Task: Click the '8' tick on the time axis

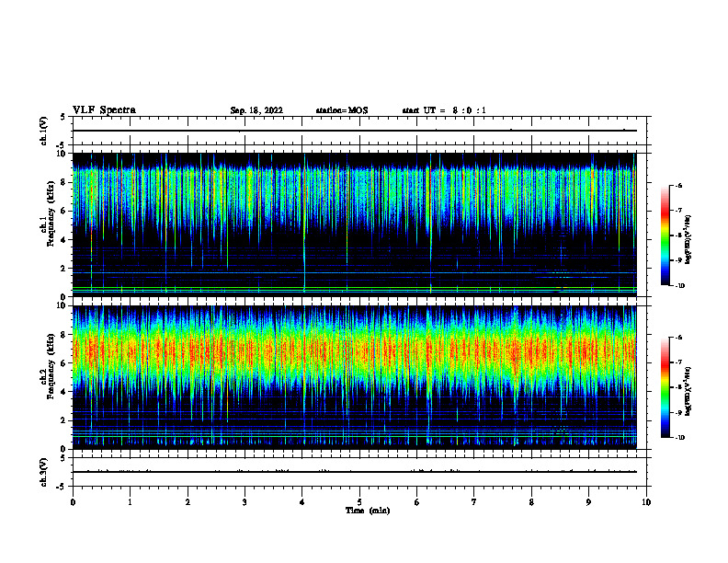Action: pos(531,502)
